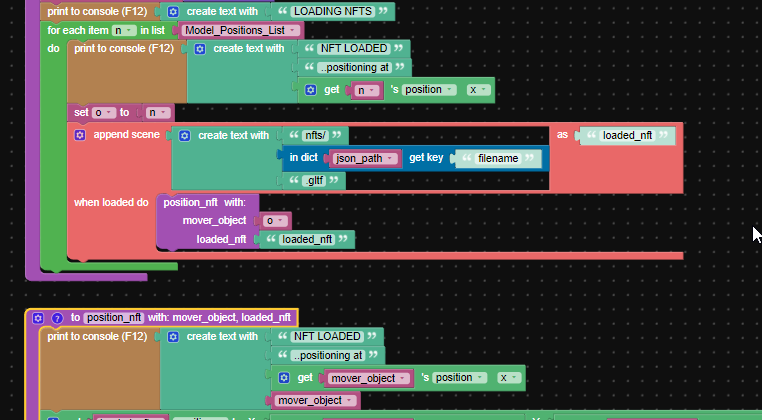This screenshot has height=420, width=762.
Task: Edit ..positioning at text inside loop
Action: tap(354, 67)
